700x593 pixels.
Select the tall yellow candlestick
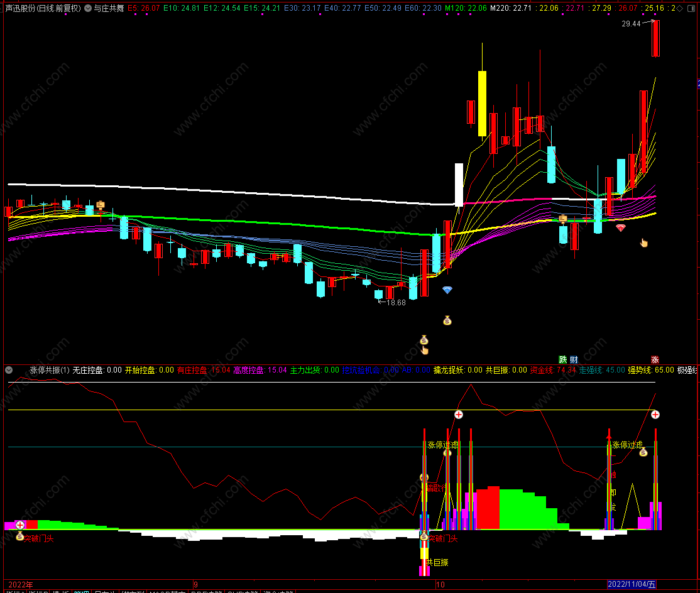tap(482, 103)
